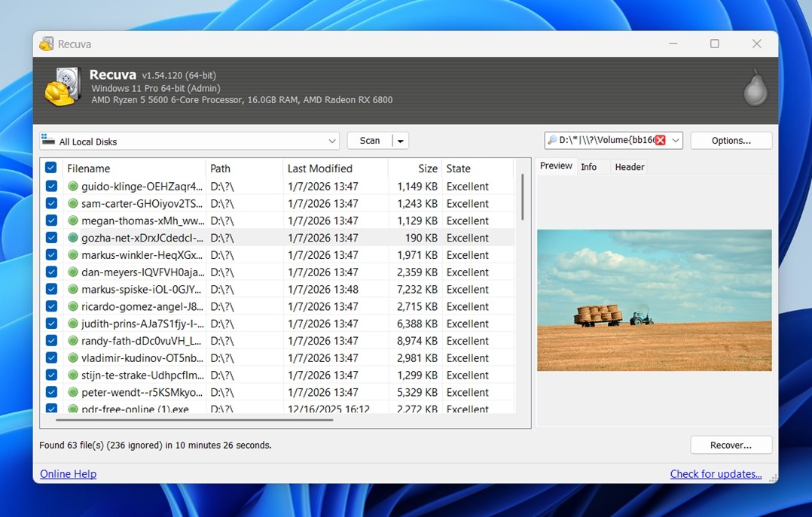Expand the Scan button dropdown arrow
The width and height of the screenshot is (812, 517).
click(401, 141)
